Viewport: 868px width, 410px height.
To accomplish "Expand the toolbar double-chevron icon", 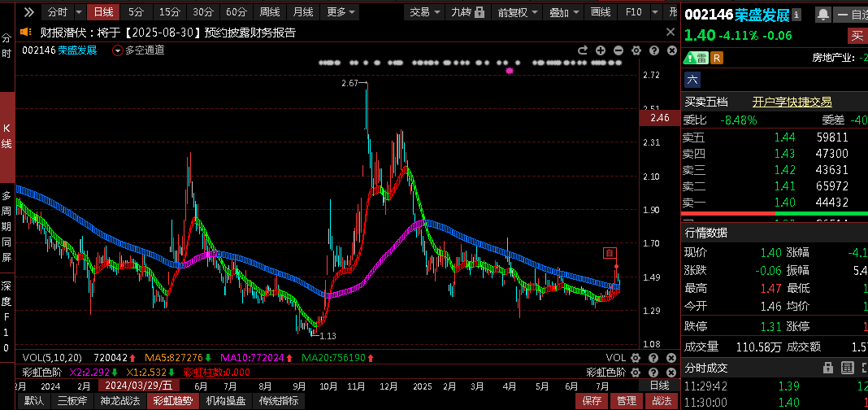I will tap(28, 11).
